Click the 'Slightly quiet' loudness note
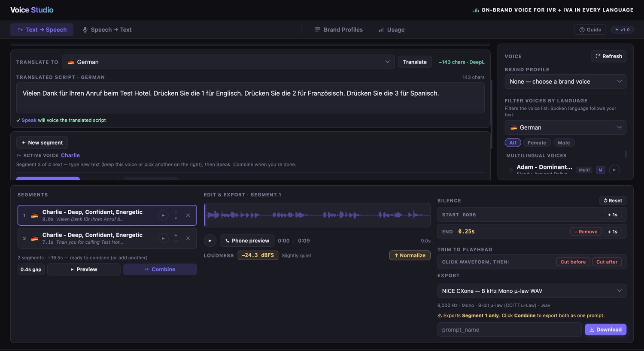The image size is (644, 351). point(296,256)
